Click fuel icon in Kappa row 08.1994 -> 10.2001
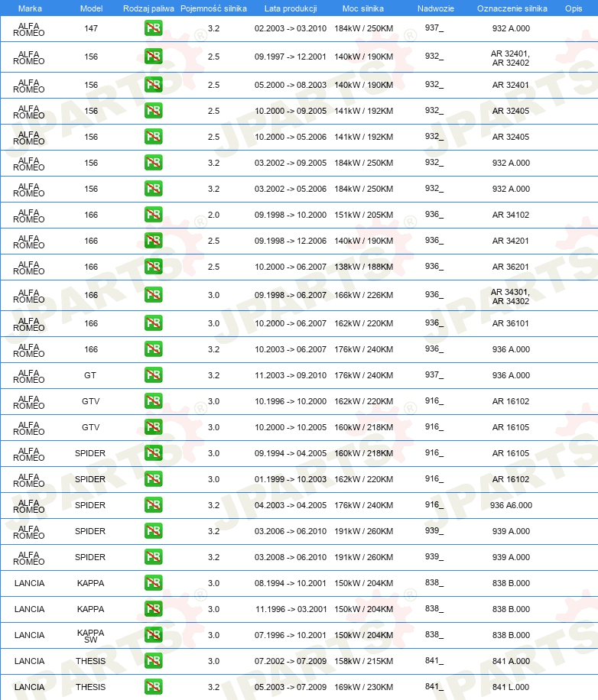 [x=153, y=582]
